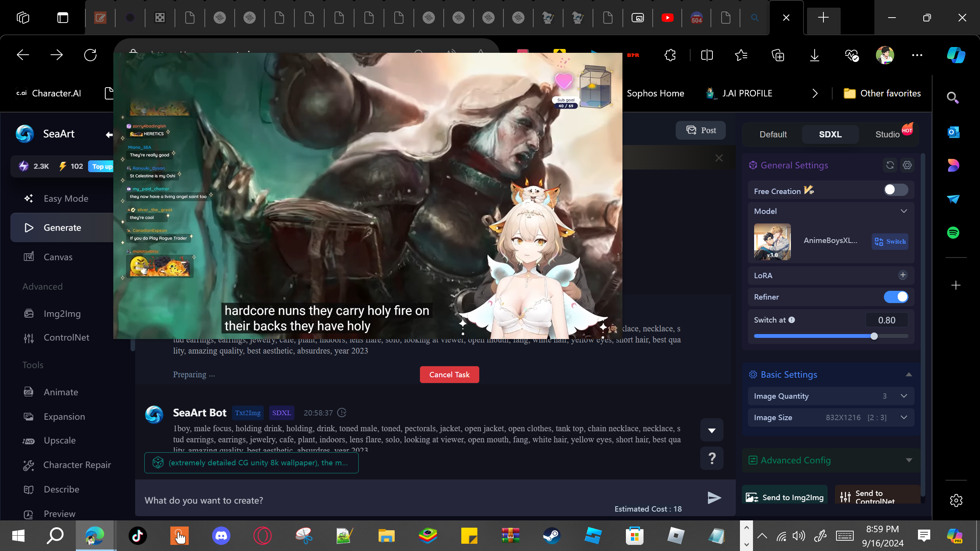Open Discord from the taskbar
This screenshot has height=551, width=980.
221,536
